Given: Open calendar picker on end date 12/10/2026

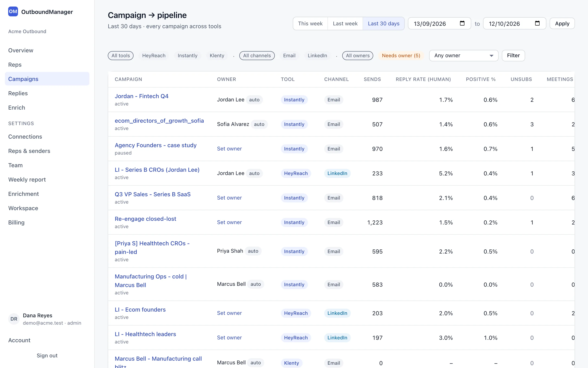Looking at the screenshot, I should [537, 23].
